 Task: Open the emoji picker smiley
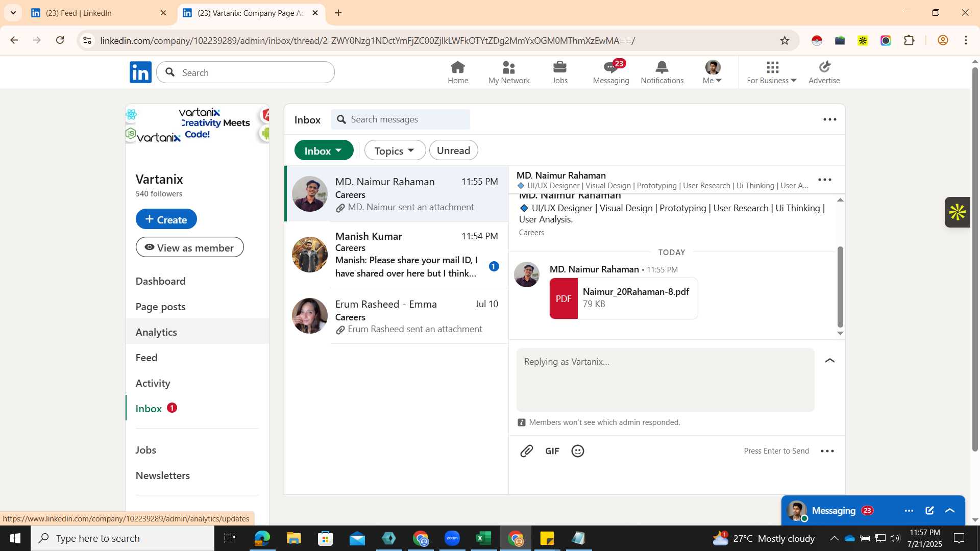coord(578,451)
